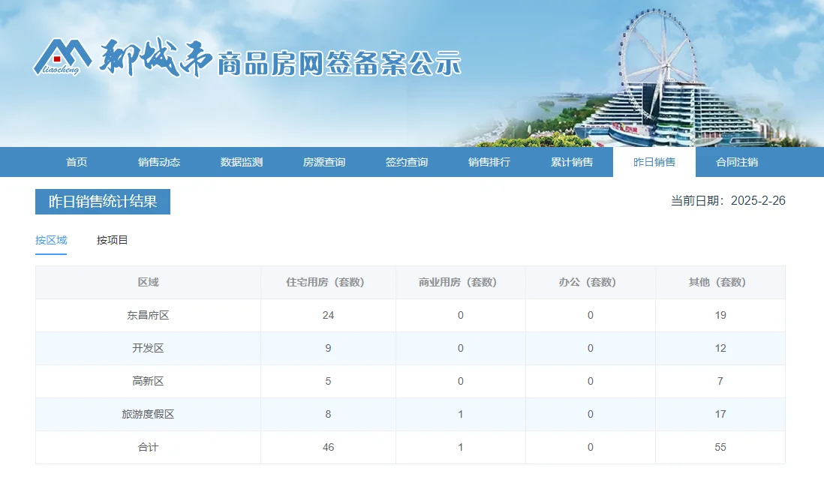This screenshot has height=504, width=824.
Task: Switch to the 按区域 tab
Action: tap(51, 241)
